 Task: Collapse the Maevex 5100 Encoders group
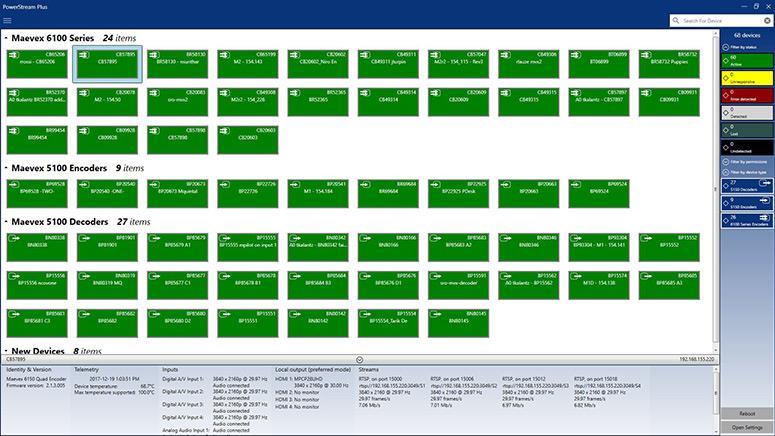tap(6, 169)
